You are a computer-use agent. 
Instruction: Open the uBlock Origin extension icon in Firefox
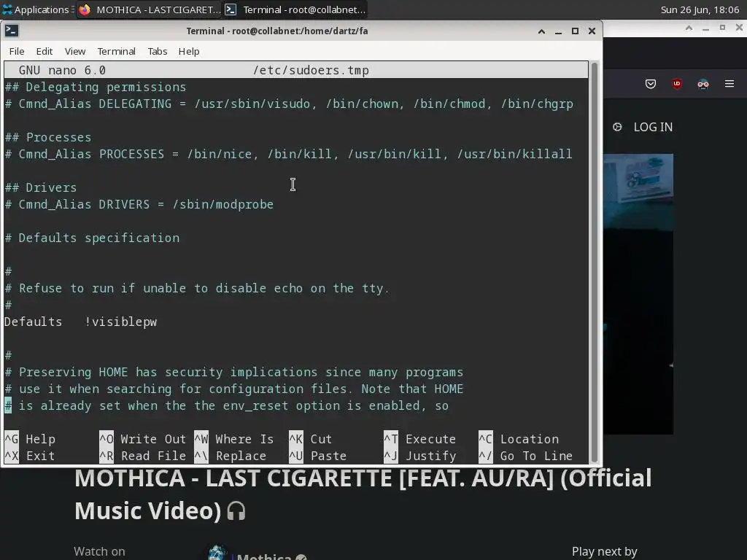676,85
